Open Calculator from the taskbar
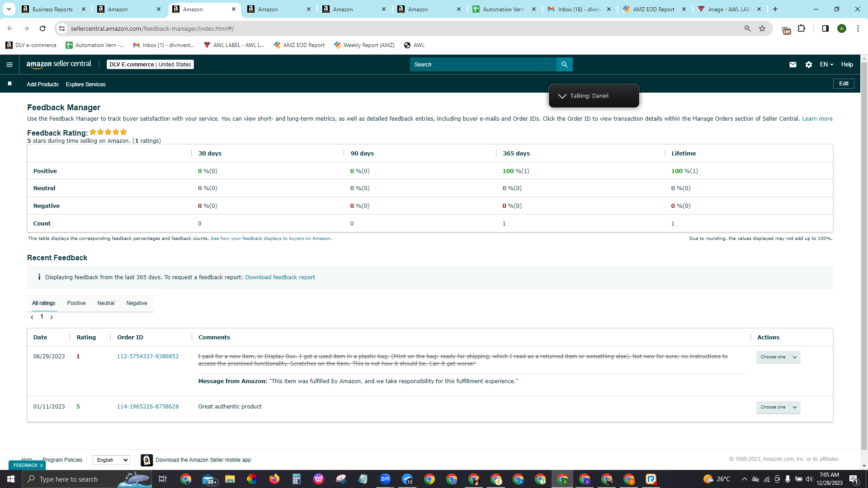Image resolution: width=868 pixels, height=488 pixels. [x=297, y=479]
